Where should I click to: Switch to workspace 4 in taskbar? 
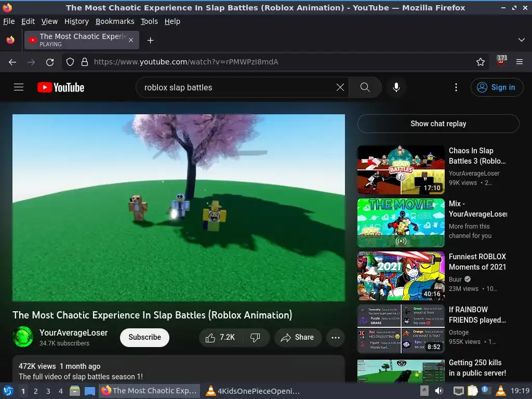[61, 391]
